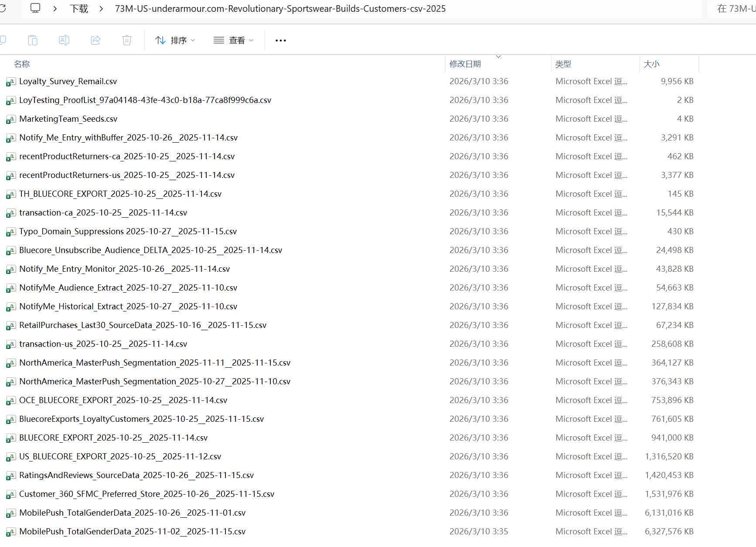Select Bluecore_Unsubscribe_Audience_DELTA file name
756x547 pixels.
coord(151,250)
